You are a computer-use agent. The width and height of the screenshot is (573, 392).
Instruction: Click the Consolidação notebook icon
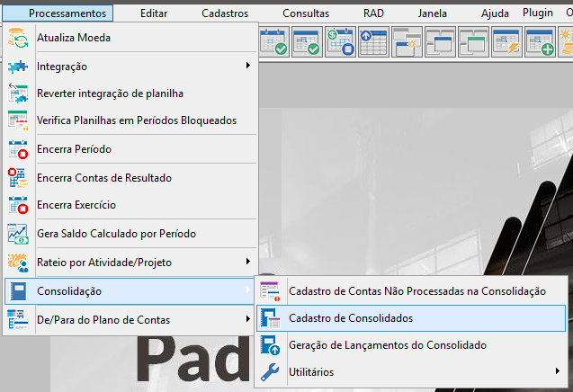(x=18, y=291)
